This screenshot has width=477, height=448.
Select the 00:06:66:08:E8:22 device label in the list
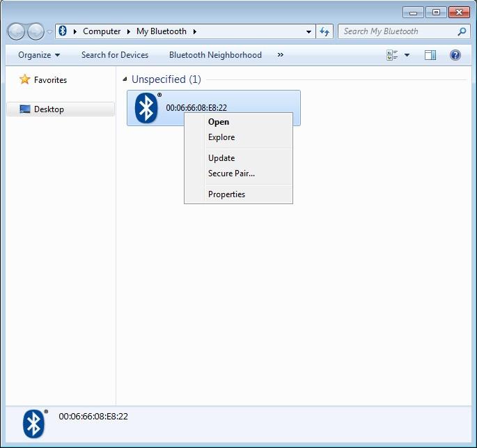click(x=196, y=108)
